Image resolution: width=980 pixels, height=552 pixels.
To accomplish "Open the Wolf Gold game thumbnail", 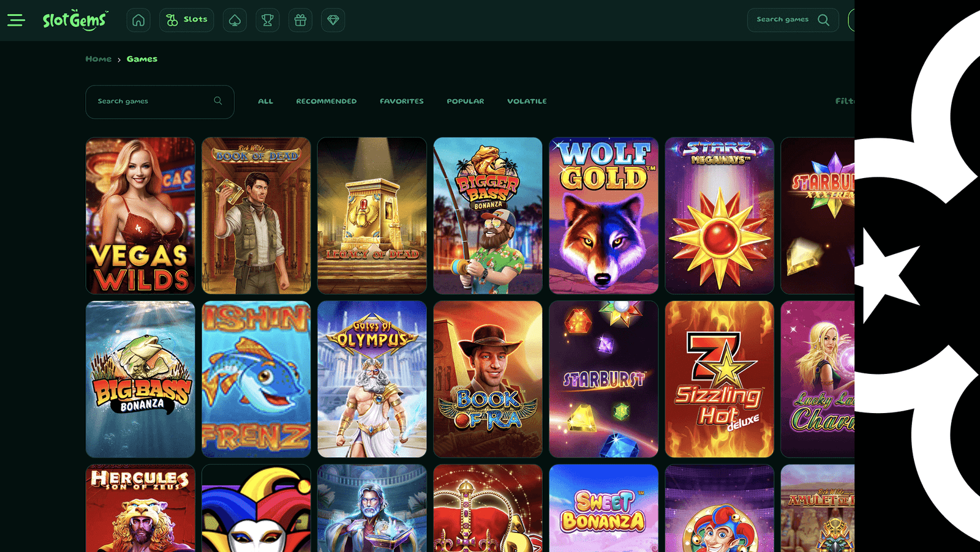I will pos(603,215).
